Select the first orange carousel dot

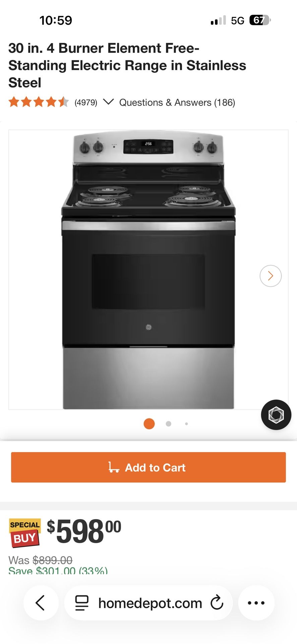coord(149,424)
